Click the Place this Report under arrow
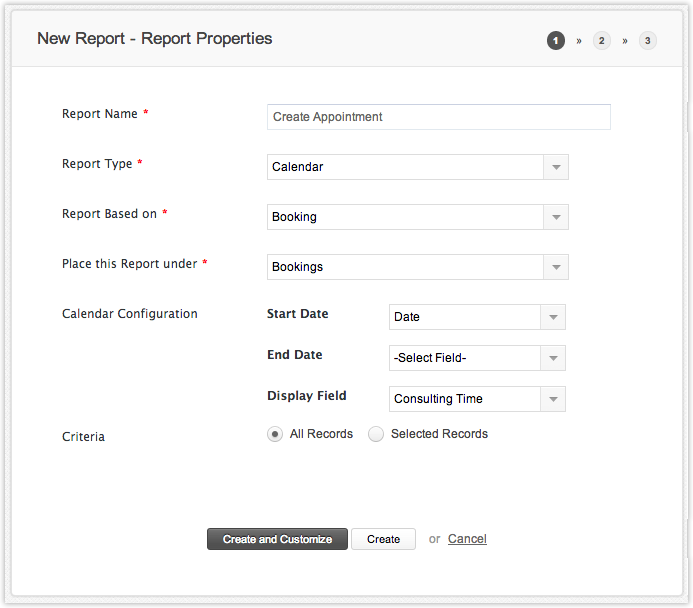The height and width of the screenshot is (608, 693). [x=556, y=267]
